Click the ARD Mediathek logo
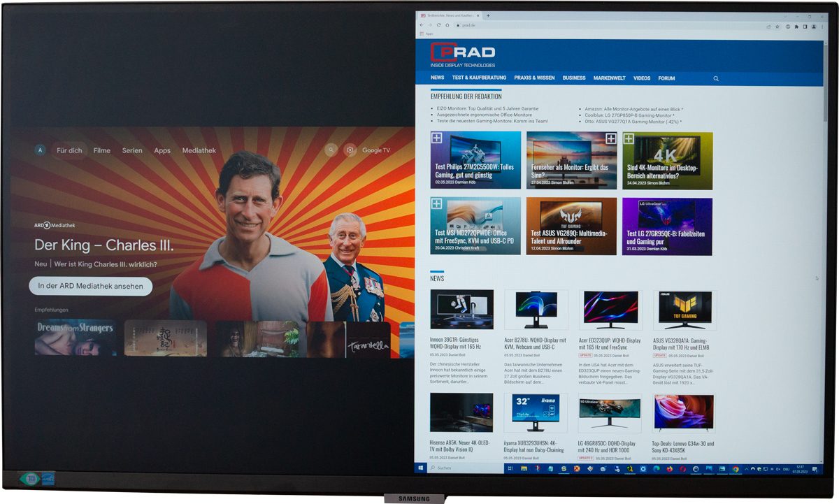The width and height of the screenshot is (839, 504). [x=53, y=225]
